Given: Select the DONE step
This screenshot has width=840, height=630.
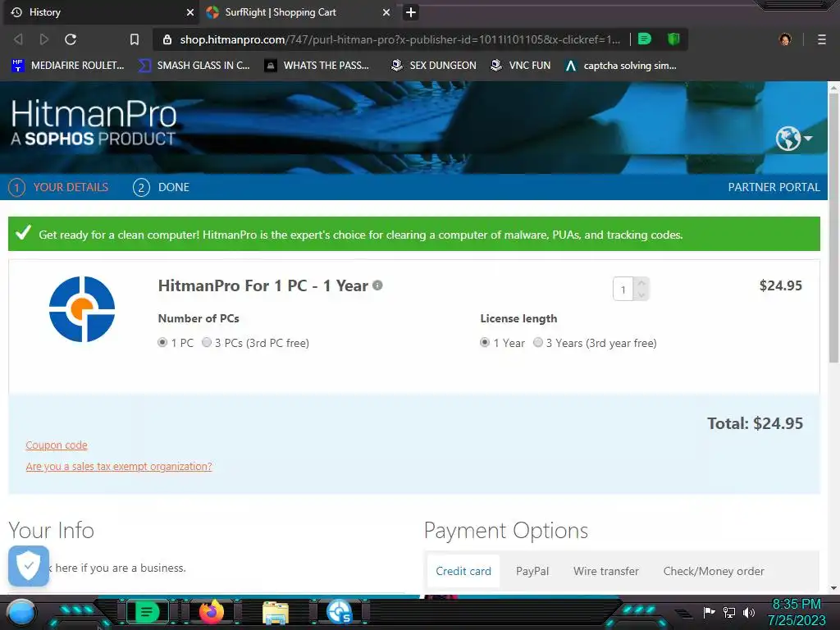Looking at the screenshot, I should pos(162,188).
